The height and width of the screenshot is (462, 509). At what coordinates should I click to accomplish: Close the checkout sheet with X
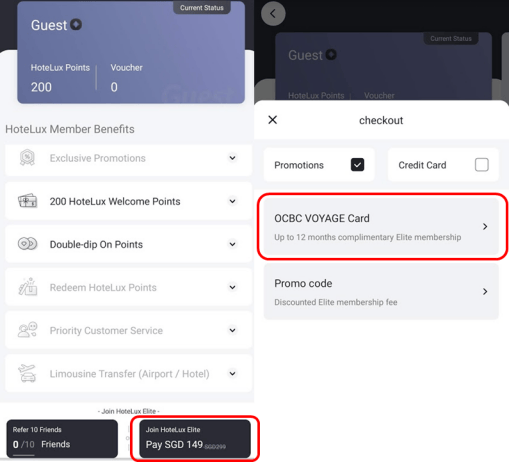click(x=273, y=120)
